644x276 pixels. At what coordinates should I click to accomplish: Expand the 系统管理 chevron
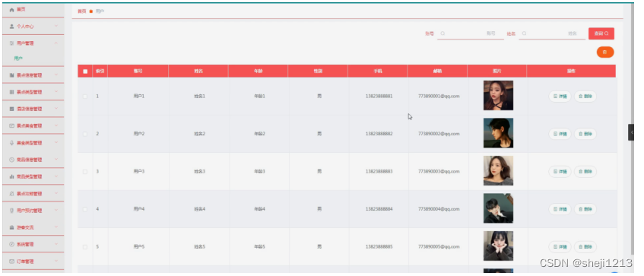coord(56,244)
